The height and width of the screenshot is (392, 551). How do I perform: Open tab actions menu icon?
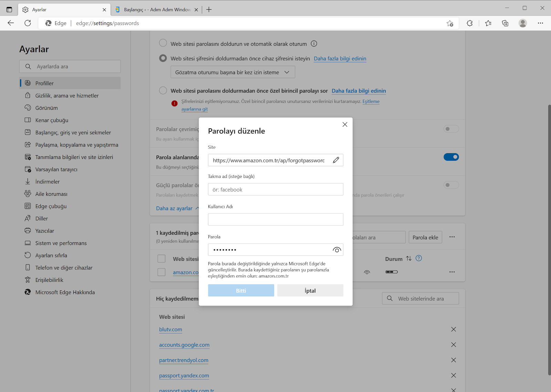(9, 10)
